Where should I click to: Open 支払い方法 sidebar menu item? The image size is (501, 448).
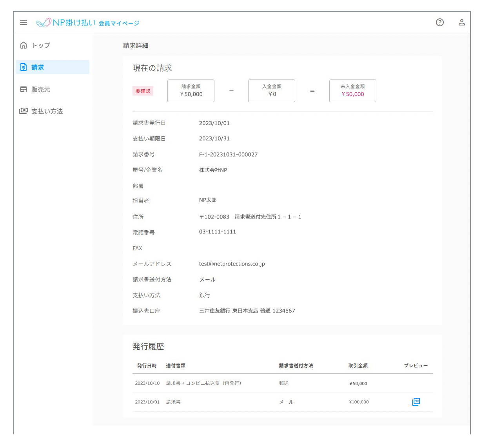[47, 111]
